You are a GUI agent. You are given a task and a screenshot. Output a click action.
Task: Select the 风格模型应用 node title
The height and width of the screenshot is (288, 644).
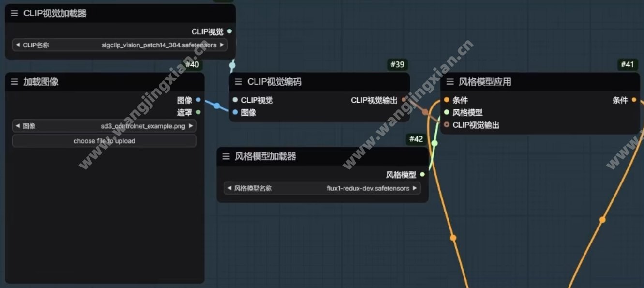pyautogui.click(x=485, y=82)
